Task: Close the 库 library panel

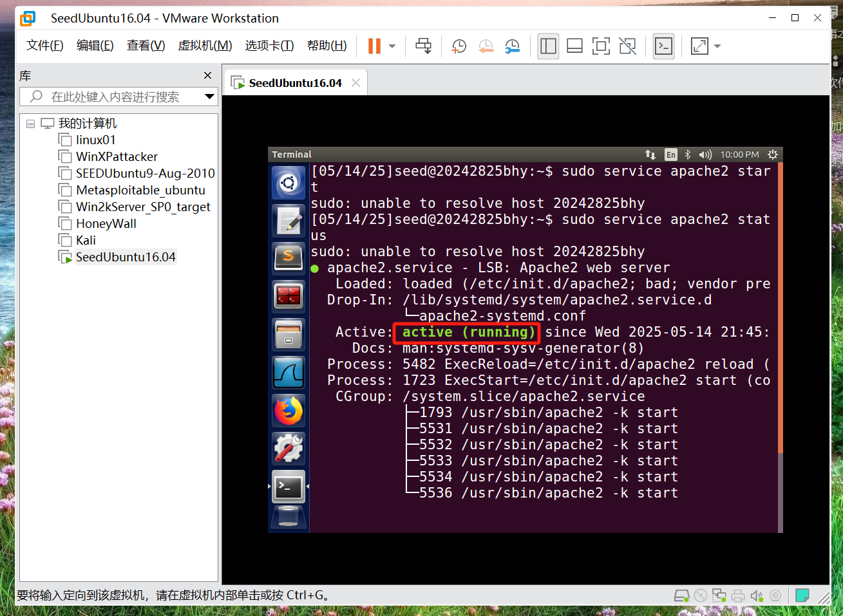Action: coord(207,75)
